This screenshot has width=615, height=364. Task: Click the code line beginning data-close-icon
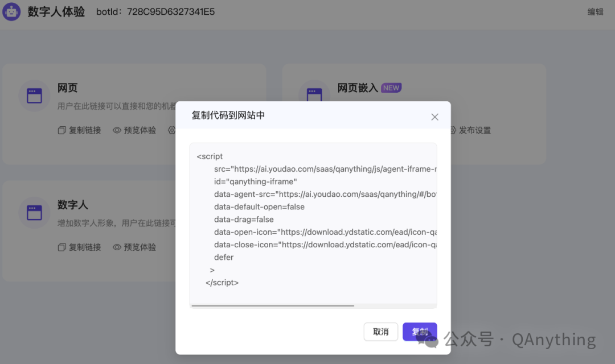[325, 245]
